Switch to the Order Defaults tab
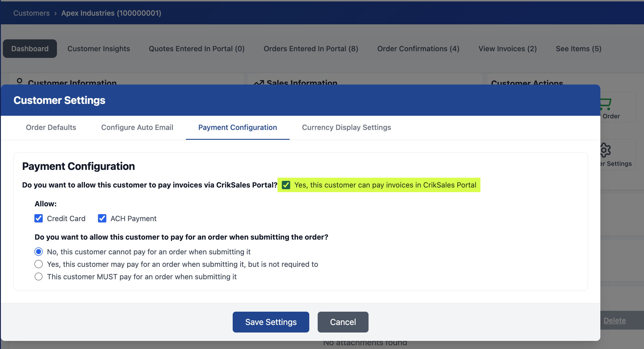The image size is (644, 349). point(51,127)
